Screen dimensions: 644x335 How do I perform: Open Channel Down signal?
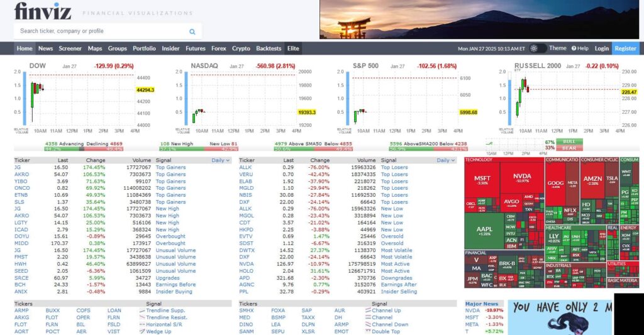coord(390,324)
